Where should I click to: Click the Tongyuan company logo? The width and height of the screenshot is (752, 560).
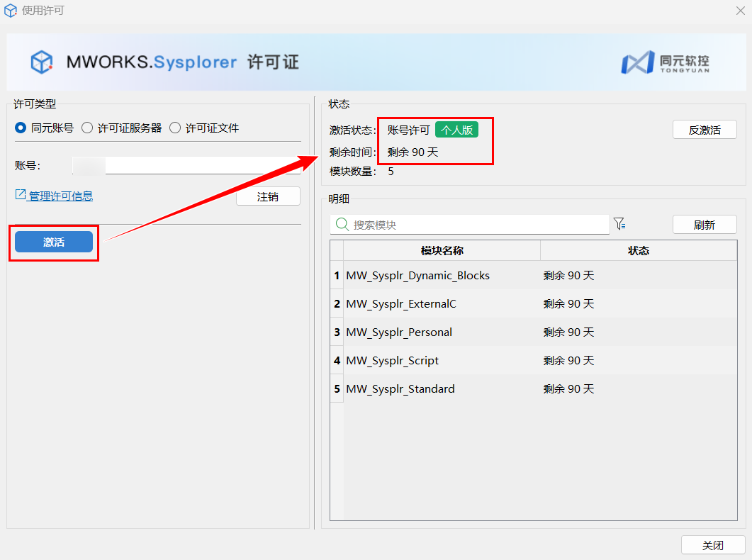[664, 62]
